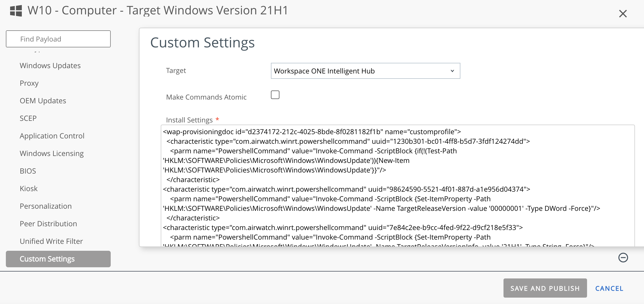This screenshot has height=304, width=644.
Task: Open Application Control payload
Action: click(x=52, y=136)
